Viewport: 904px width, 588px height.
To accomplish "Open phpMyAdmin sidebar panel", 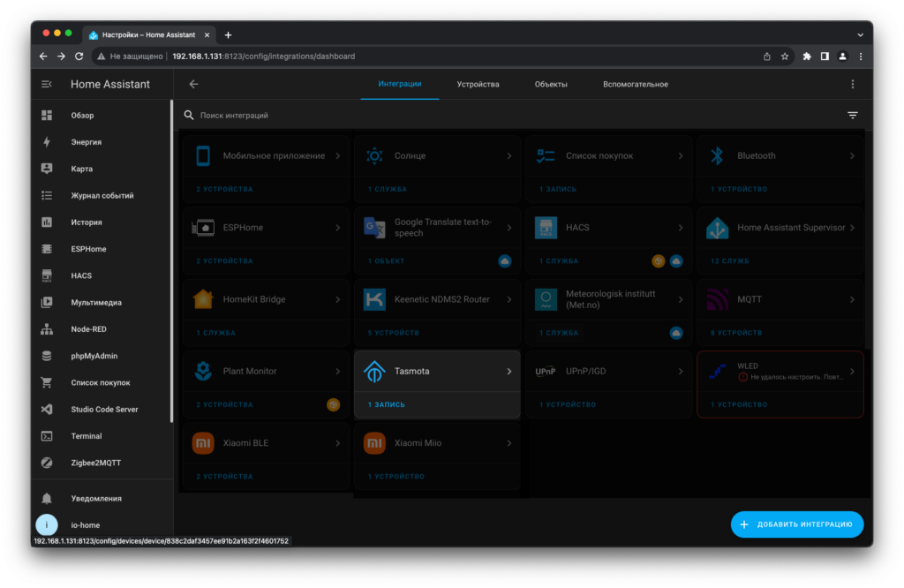I will (x=102, y=356).
